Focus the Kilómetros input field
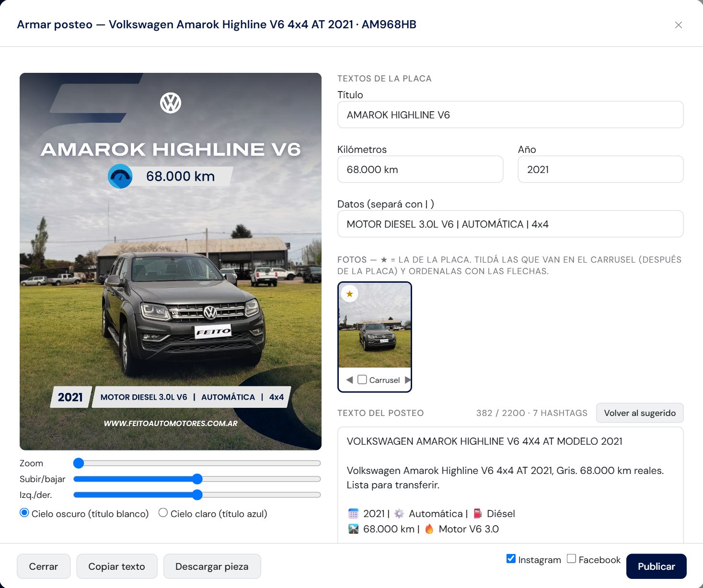 [x=420, y=169]
